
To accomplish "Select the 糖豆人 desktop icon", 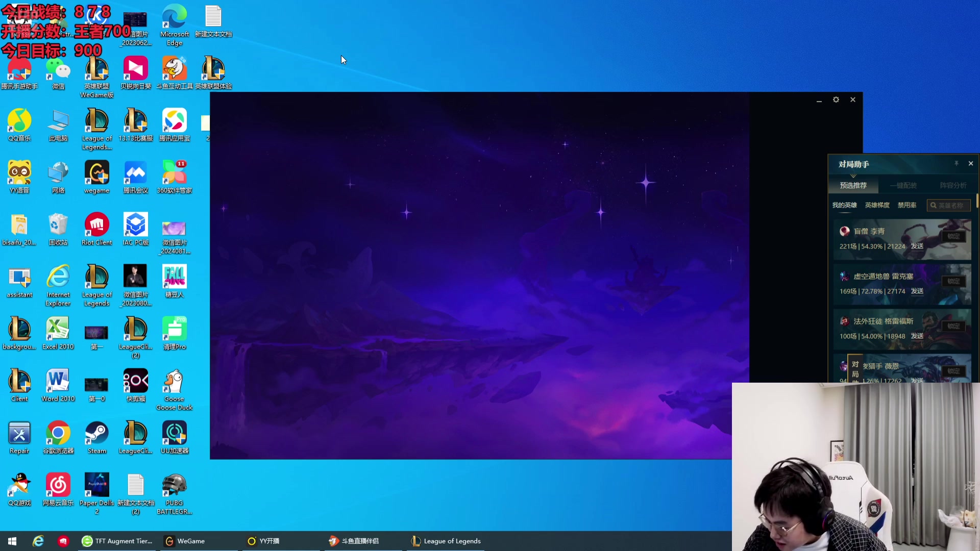I will pos(174,281).
